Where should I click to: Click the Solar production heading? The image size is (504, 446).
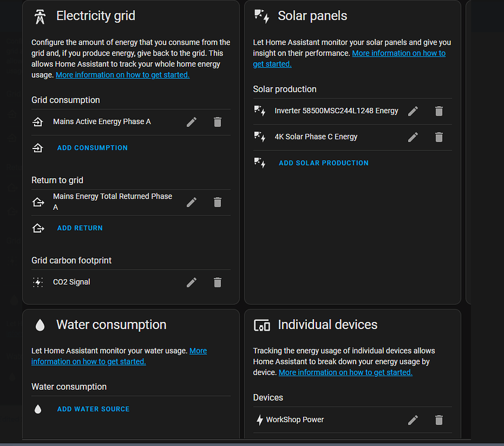(x=285, y=89)
